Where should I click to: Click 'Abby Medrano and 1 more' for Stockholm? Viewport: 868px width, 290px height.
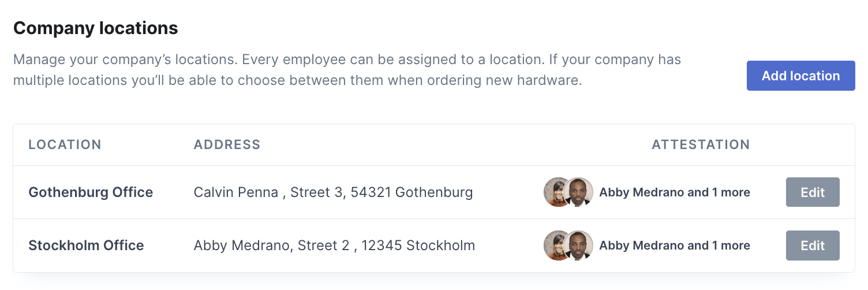click(675, 246)
